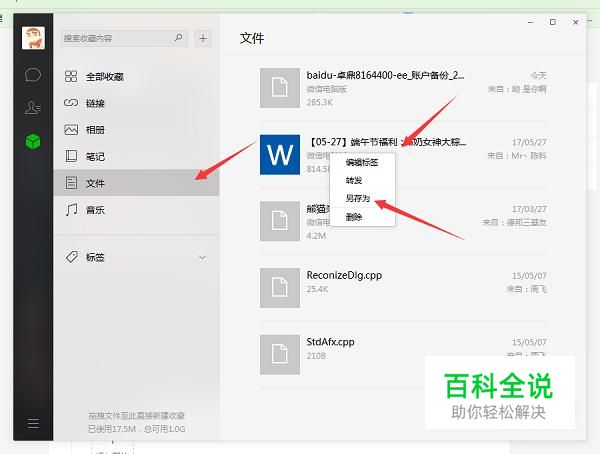Image resolution: width=600 pixels, height=454 pixels.
Task: Click file icon of ReconizeDlg.cpp
Action: 280,288
